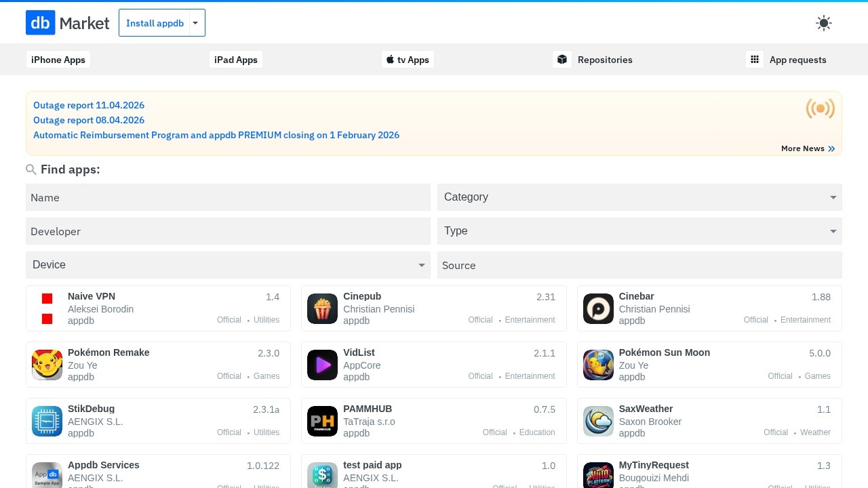The height and width of the screenshot is (488, 868).
Task: Click version 2.3.1a on StikDebug
Action: click(266, 409)
